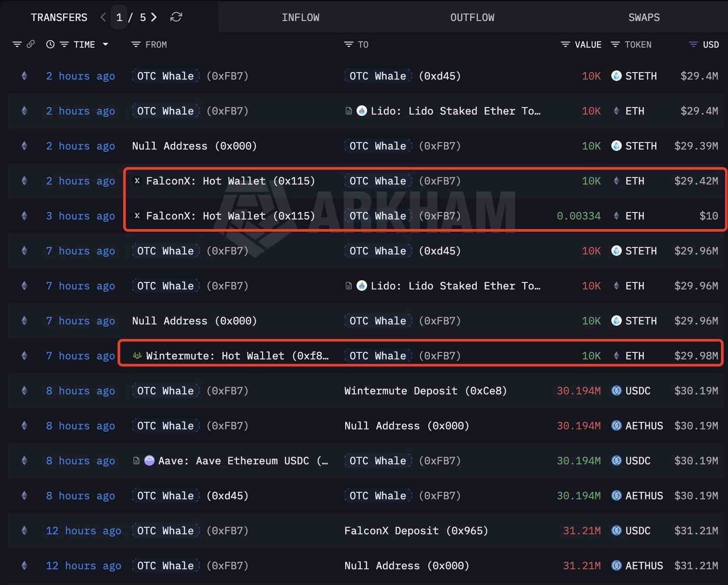Go to previous transfers page
Screen dimensions: 728x585
tap(103, 17)
